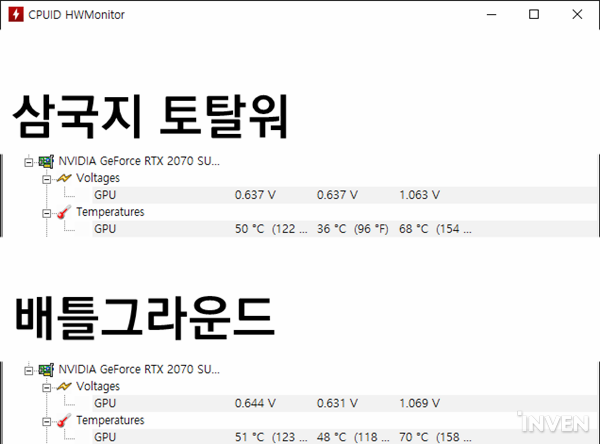Maximize the HWMonitor window
This screenshot has width=600, height=444.
(x=534, y=15)
